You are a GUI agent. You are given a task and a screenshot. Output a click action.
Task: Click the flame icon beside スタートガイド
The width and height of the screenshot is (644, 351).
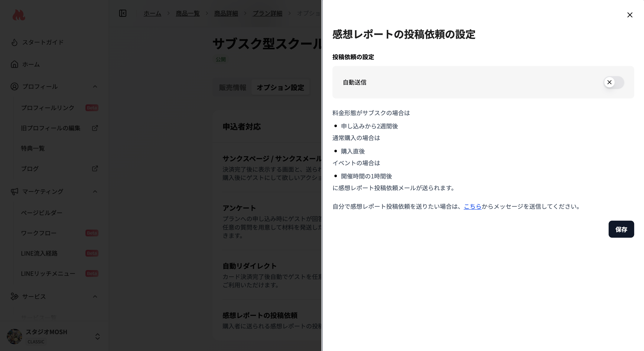[14, 42]
